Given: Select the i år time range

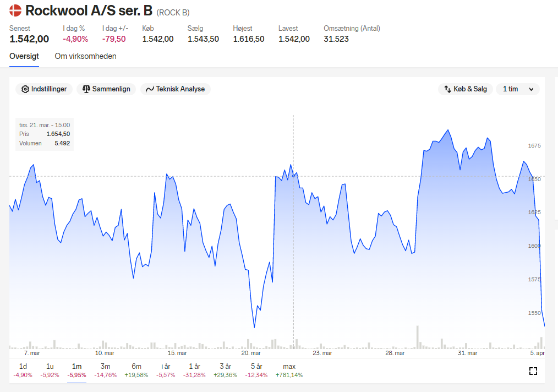Looking at the screenshot, I should tap(166, 371).
